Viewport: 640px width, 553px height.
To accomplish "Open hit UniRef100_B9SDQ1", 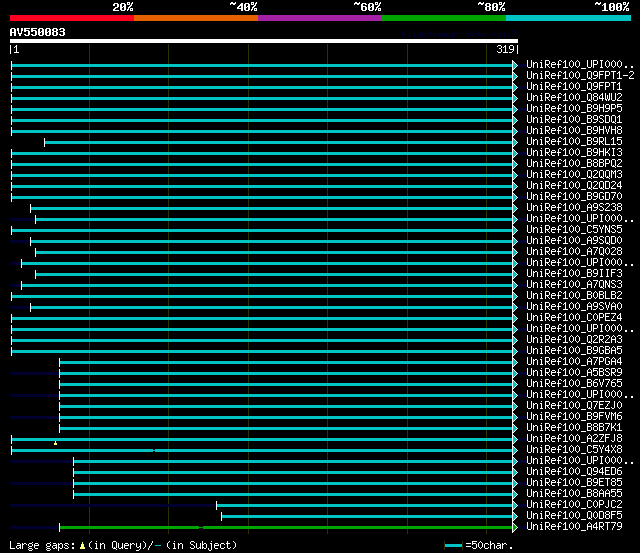I will [574, 120].
